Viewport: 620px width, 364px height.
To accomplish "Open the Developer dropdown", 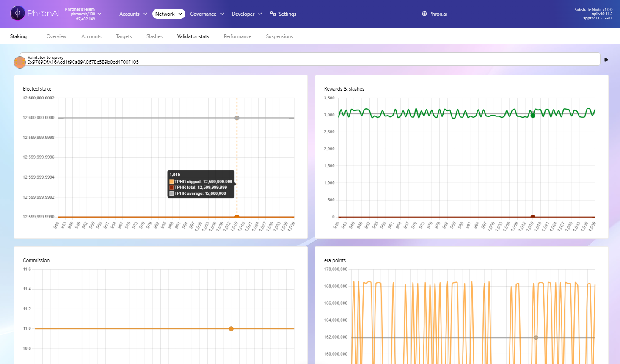I will click(x=246, y=14).
